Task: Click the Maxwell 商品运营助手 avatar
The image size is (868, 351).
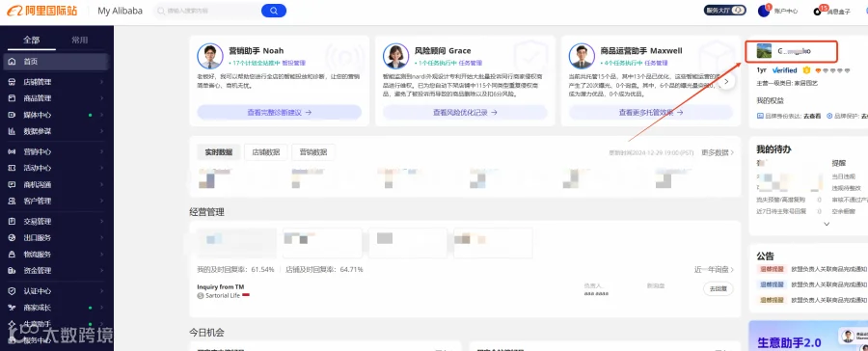Action: pyautogui.click(x=582, y=56)
